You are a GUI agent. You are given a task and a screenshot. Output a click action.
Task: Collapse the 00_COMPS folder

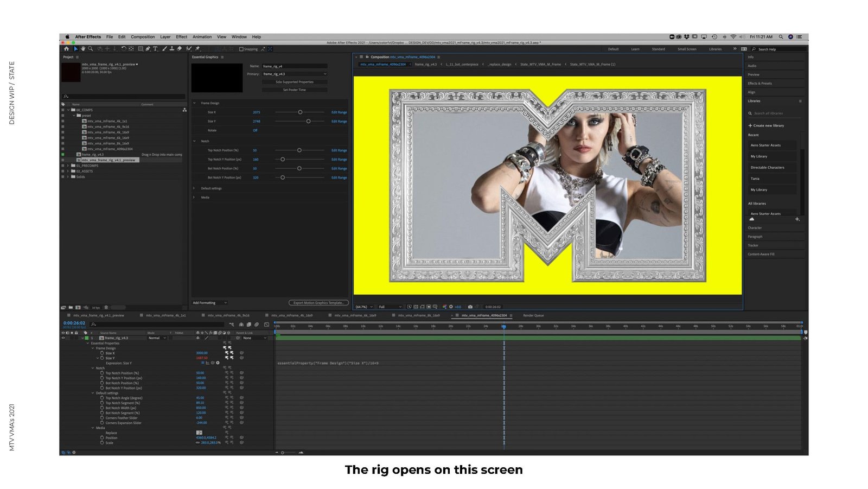pos(68,110)
